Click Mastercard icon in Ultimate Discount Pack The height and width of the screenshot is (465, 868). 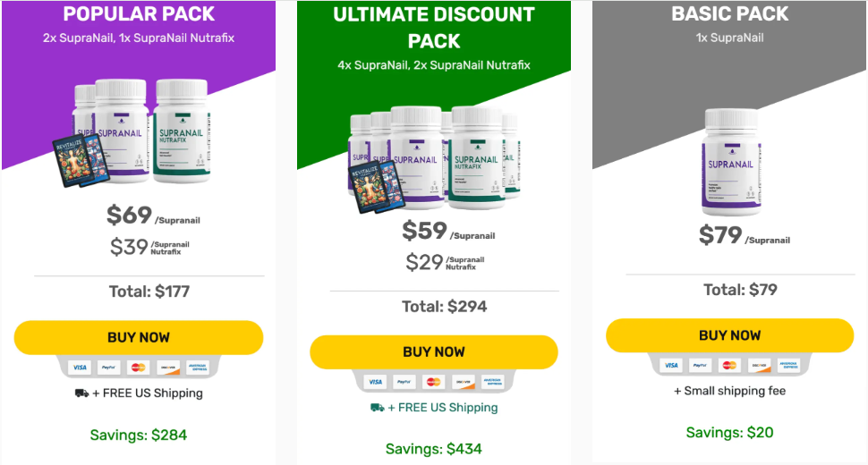pyautogui.click(x=434, y=382)
